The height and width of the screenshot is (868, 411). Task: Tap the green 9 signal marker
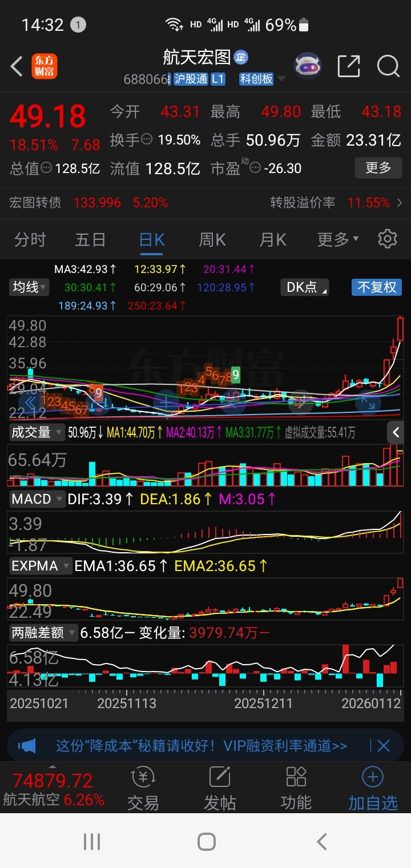tap(236, 376)
